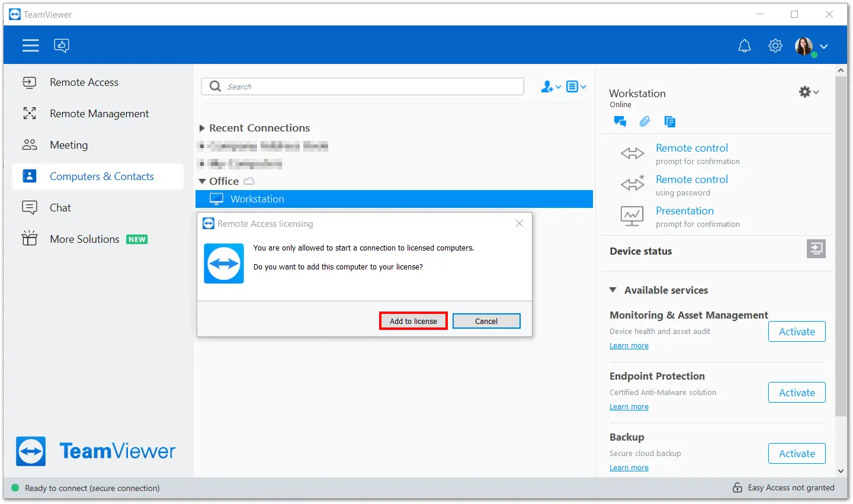Open the add contact dropdown

[x=551, y=87]
